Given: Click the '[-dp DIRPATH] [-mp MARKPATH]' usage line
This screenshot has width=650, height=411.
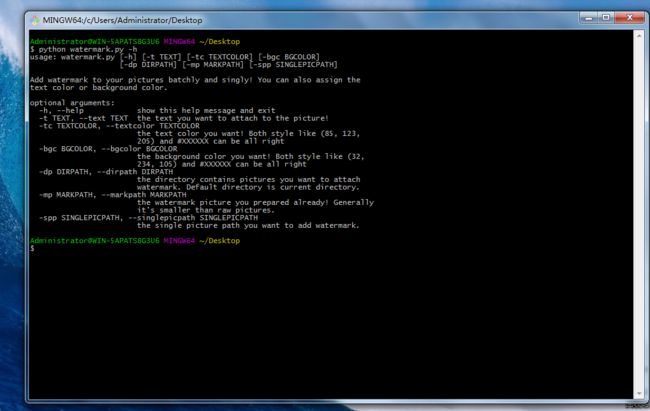Looking at the screenshot, I should click(228, 65).
